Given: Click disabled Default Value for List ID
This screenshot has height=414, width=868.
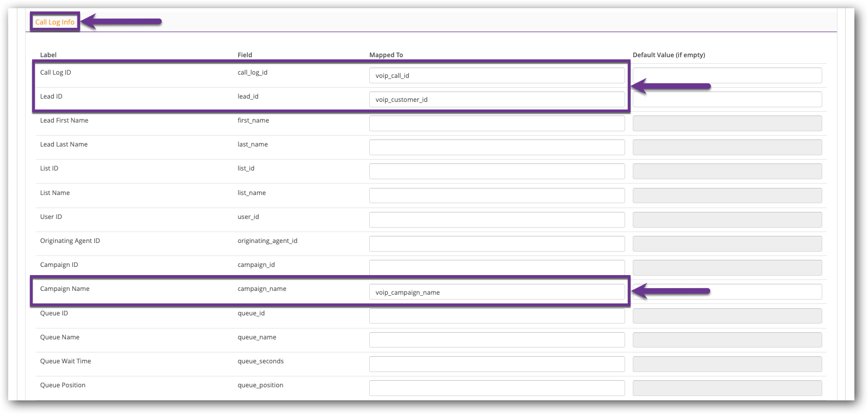Looking at the screenshot, I should click(x=727, y=172).
